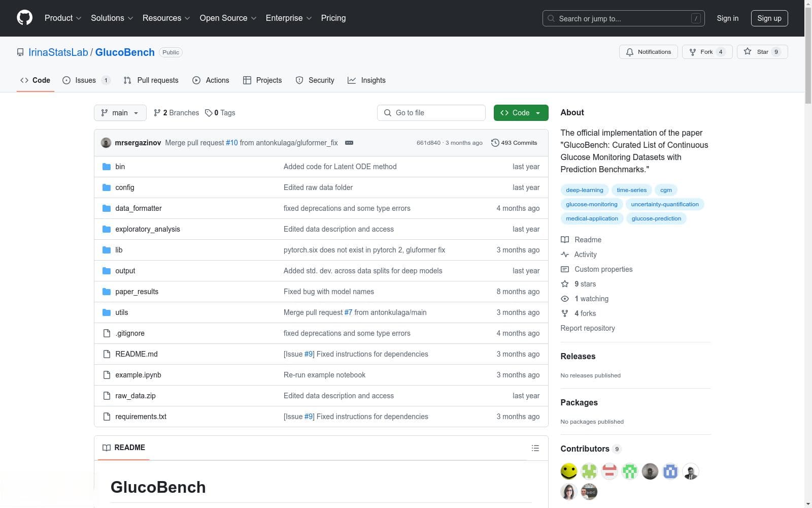The image size is (812, 508).
Task: Switch to the Actions tab
Action: pos(211,80)
